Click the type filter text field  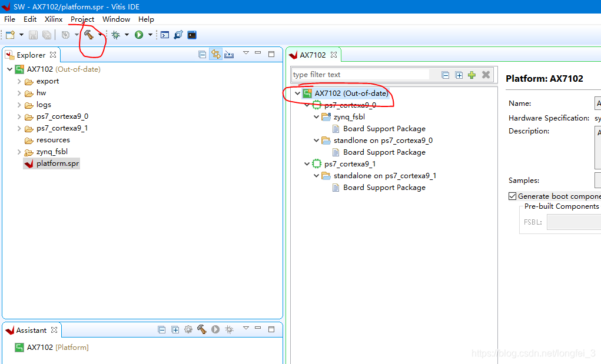tap(360, 75)
